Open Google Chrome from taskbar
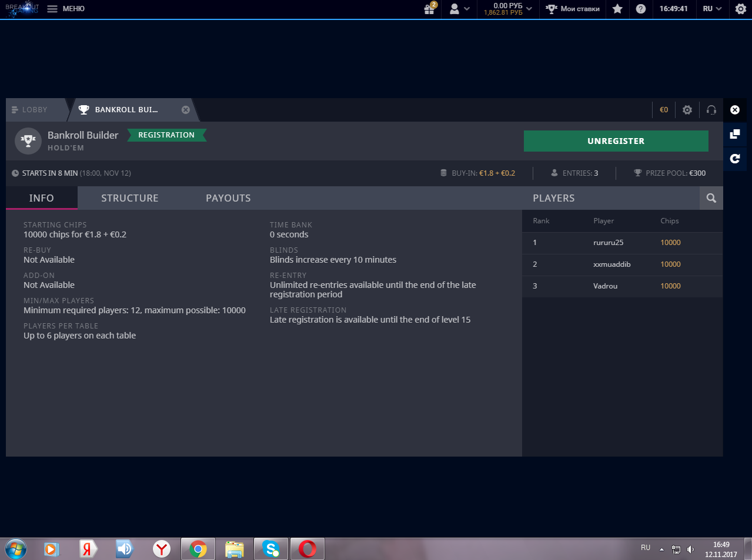 click(198, 549)
